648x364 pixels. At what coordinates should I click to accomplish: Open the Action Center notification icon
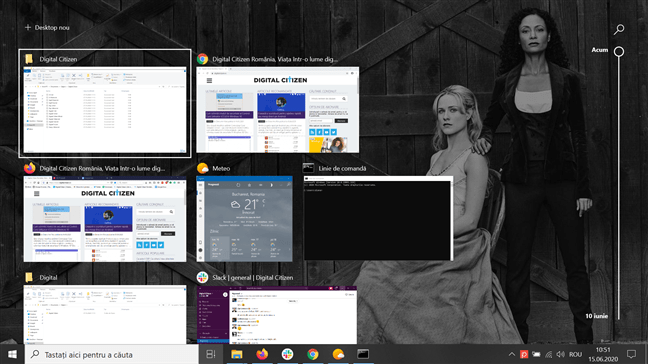pos(631,354)
